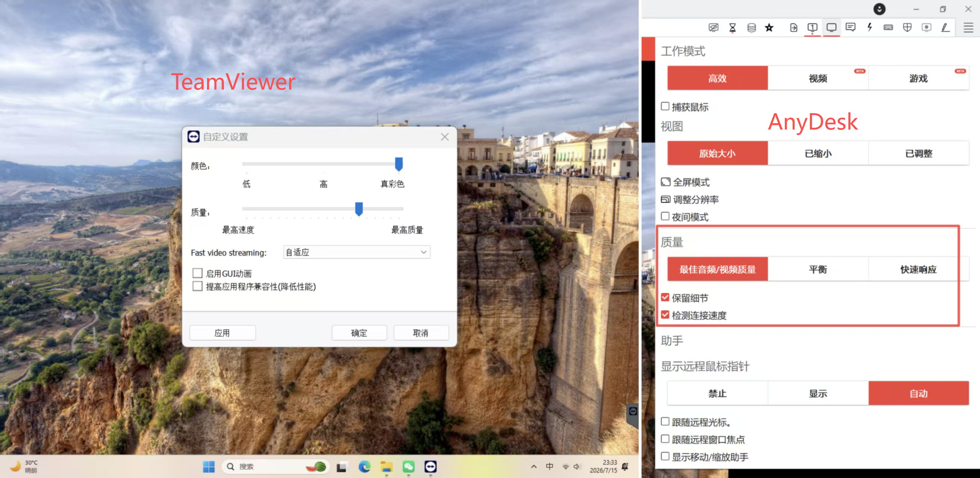Check the 跟随远程窗口焦点 checkbox
980x478 pixels.
665,439
